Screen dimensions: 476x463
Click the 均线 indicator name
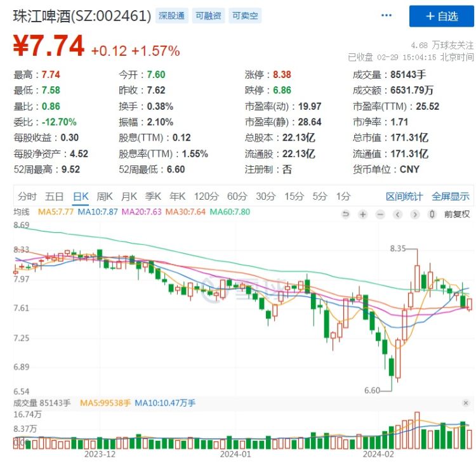pyautogui.click(x=21, y=212)
